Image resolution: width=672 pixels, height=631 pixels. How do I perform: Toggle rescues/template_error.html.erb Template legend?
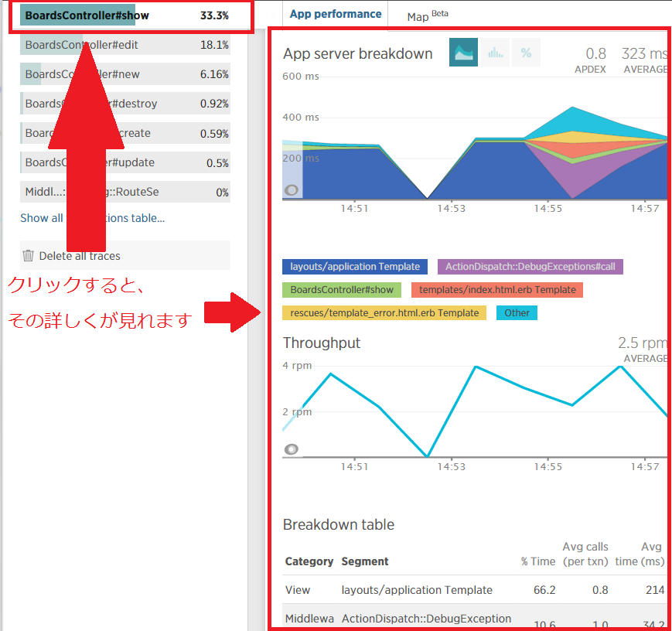[384, 313]
